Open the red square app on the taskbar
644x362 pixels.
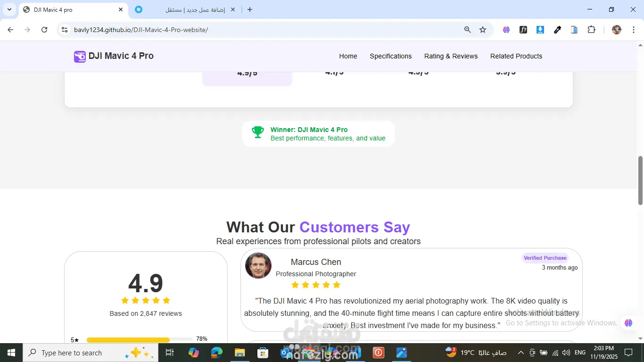coord(378,353)
